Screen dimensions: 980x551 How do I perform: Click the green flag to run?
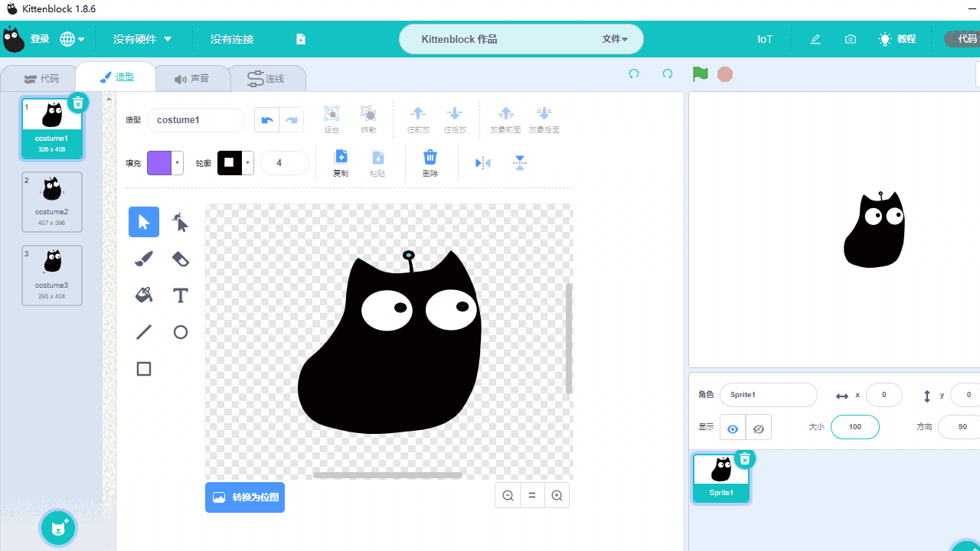tap(700, 74)
